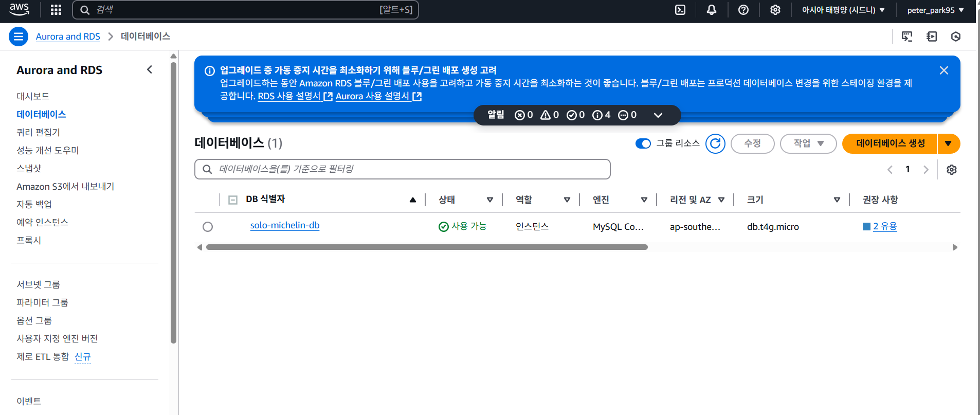
Task: Toggle the hamburger navigation menu
Action: pyautogui.click(x=19, y=37)
